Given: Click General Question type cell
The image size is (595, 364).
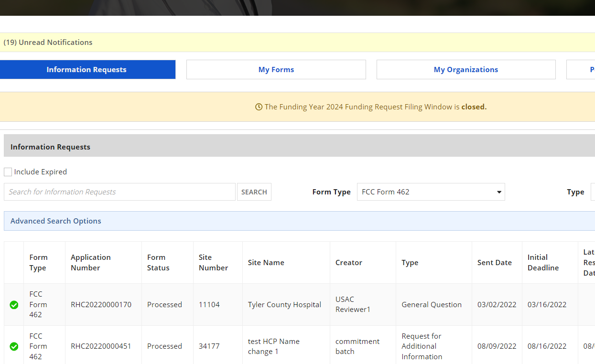Looking at the screenshot, I should click(x=432, y=305).
